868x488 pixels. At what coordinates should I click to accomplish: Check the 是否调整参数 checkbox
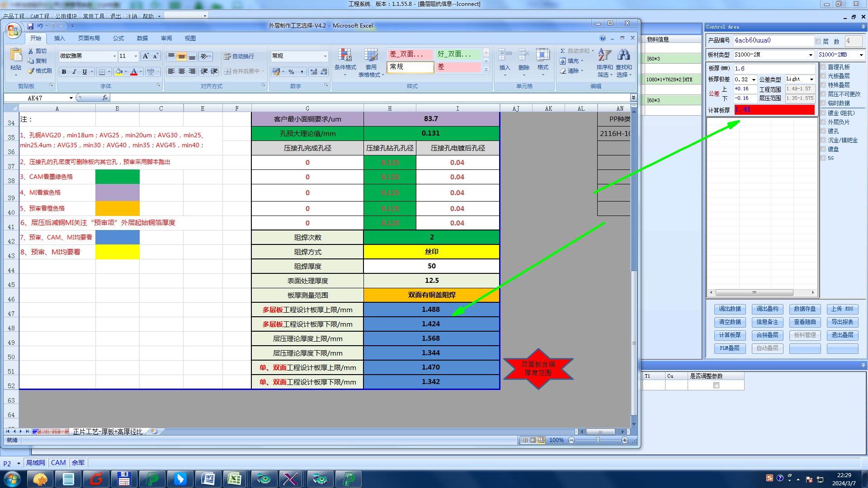(x=716, y=385)
